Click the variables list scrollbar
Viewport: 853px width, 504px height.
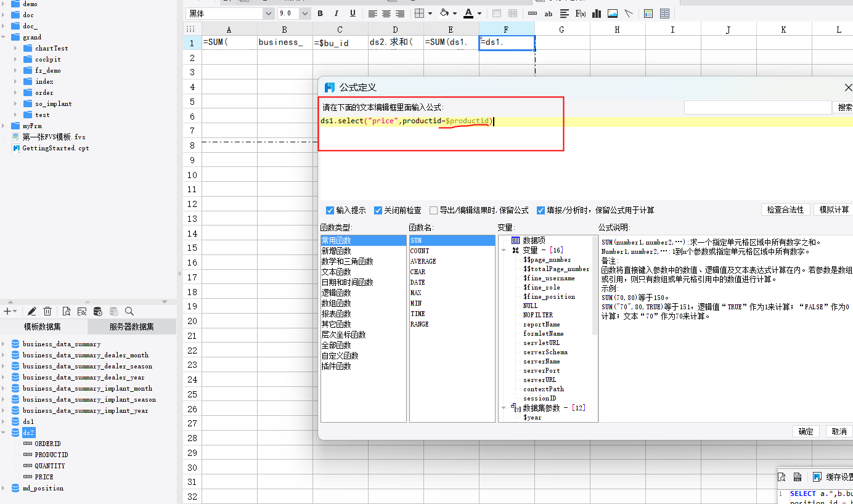[x=595, y=285]
